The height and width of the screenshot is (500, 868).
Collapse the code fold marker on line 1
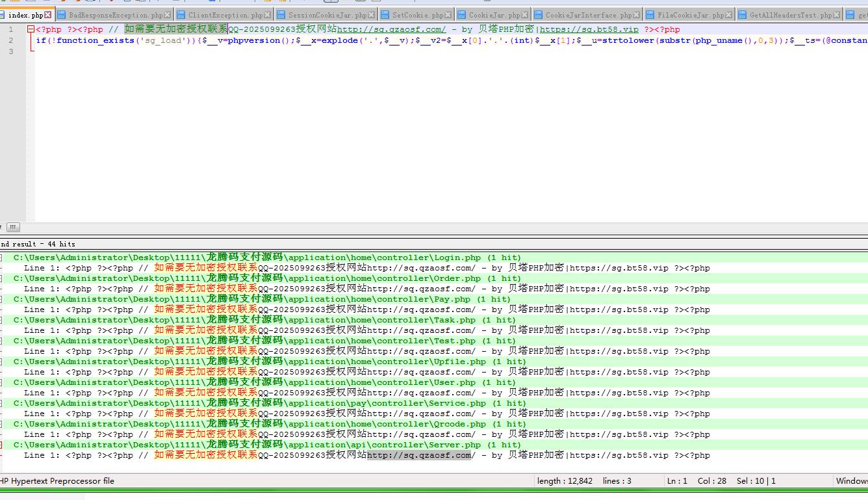(x=31, y=29)
